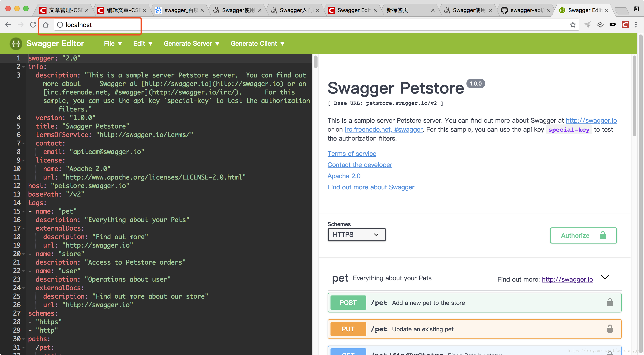
Task: Fold the info block at line 2
Action: (23, 67)
